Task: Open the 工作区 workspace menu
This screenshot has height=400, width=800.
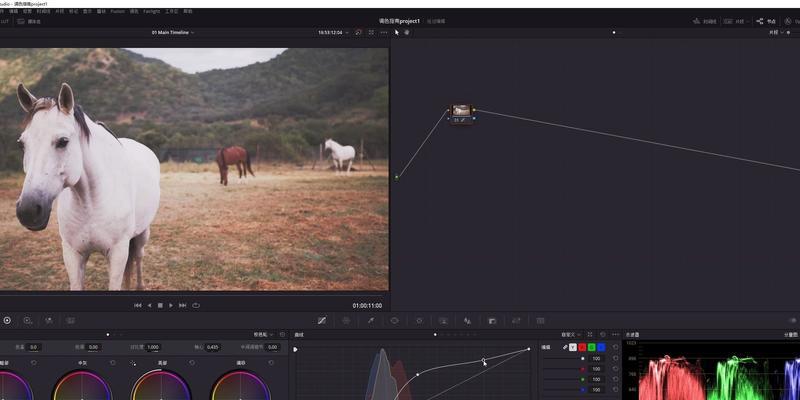Action: [x=172, y=11]
